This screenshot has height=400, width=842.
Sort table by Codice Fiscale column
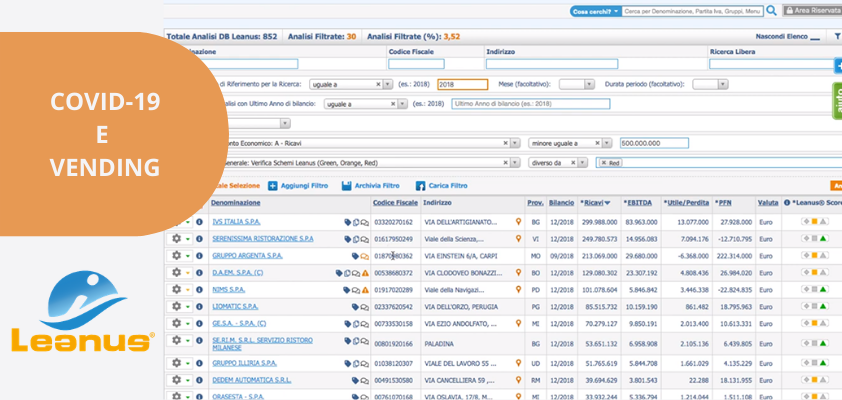pyautogui.click(x=395, y=203)
